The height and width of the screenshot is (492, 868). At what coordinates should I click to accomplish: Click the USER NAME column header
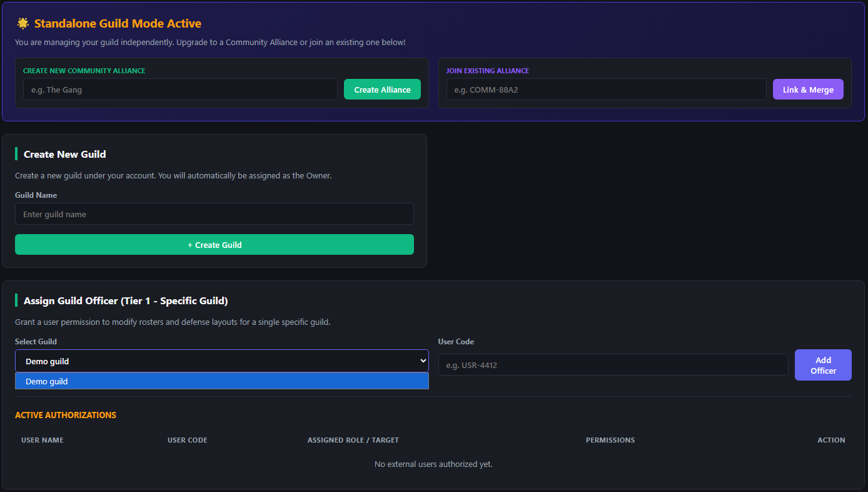[x=43, y=440]
